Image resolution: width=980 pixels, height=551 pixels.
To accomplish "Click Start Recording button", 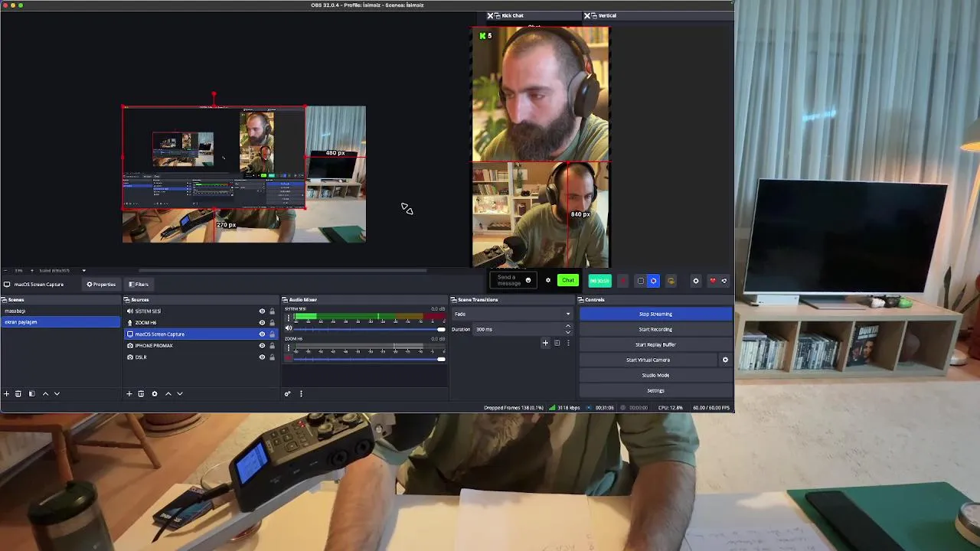I will pyautogui.click(x=655, y=329).
